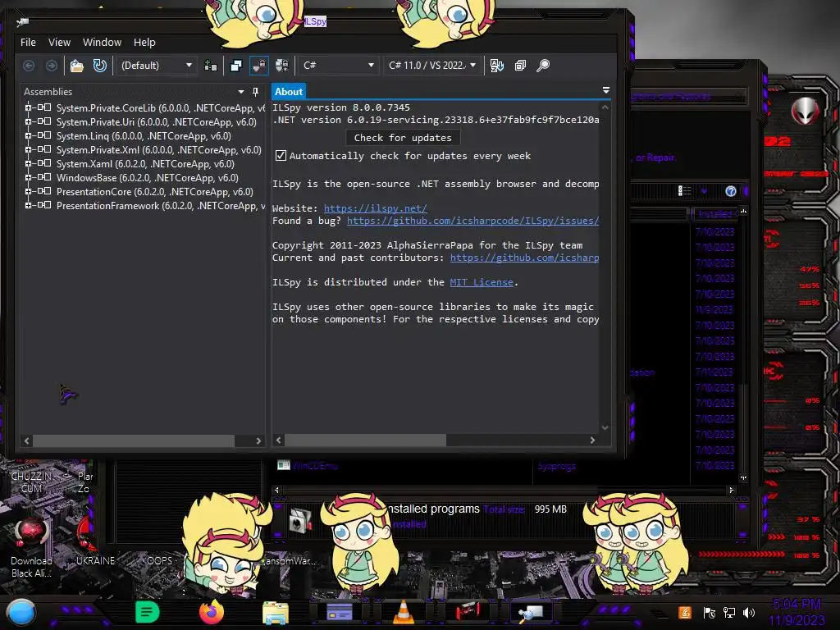Open the C# language dropdown
840x630 pixels.
point(338,66)
